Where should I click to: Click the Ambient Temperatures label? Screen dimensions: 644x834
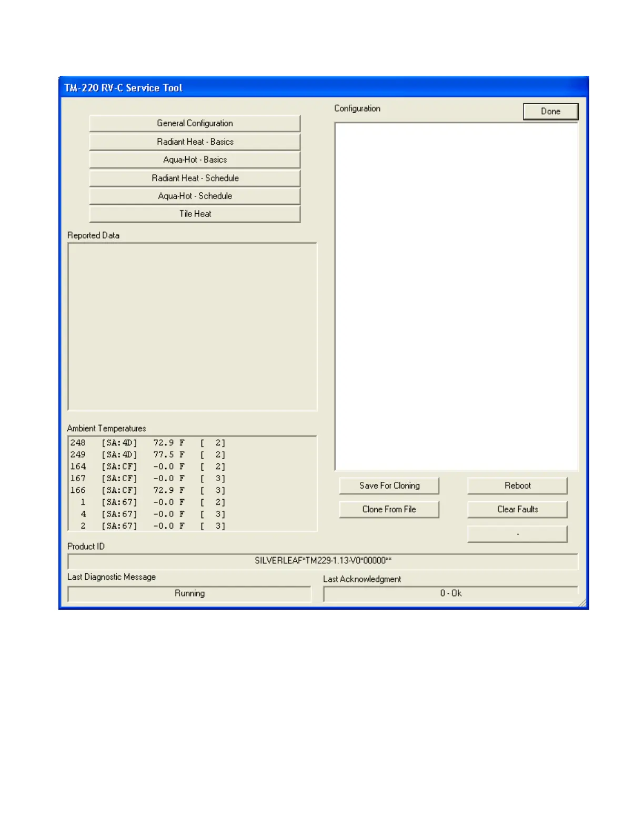[106, 429]
